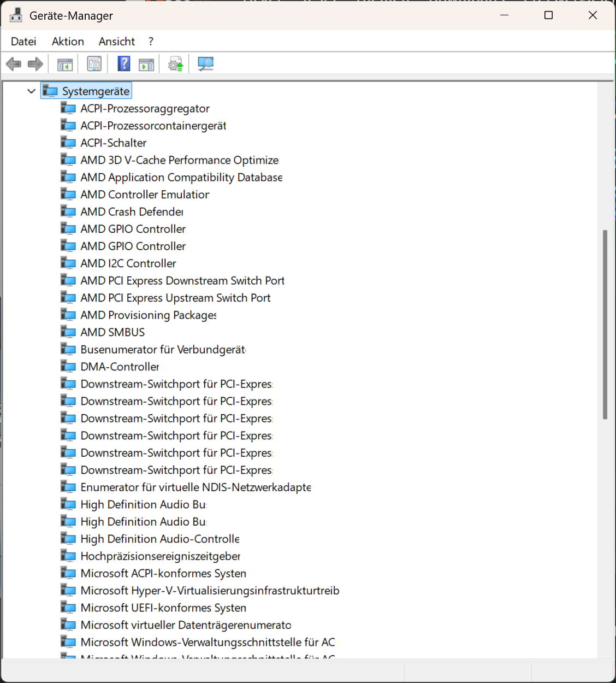616x683 pixels.
Task: Open the Properties toolbar icon
Action: pyautogui.click(x=94, y=64)
